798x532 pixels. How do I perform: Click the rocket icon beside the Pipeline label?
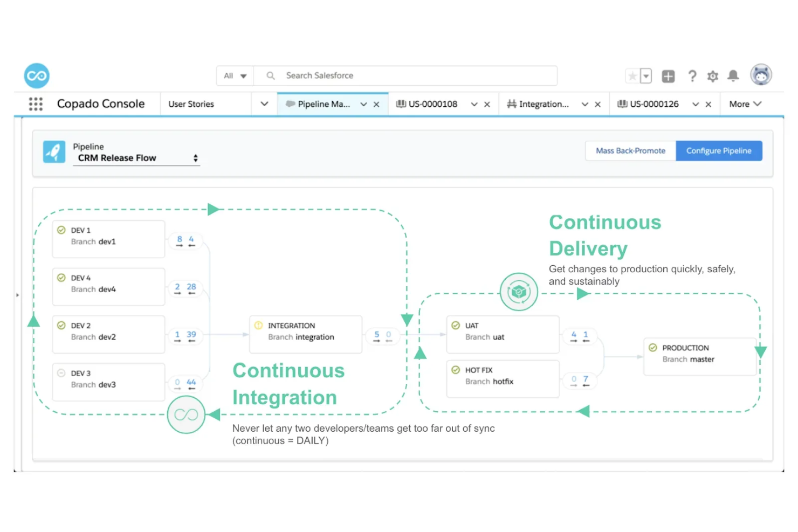coord(54,151)
